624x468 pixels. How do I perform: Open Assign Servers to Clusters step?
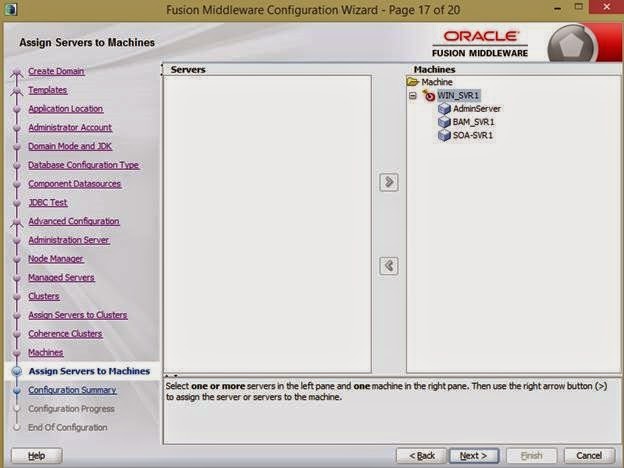78,315
